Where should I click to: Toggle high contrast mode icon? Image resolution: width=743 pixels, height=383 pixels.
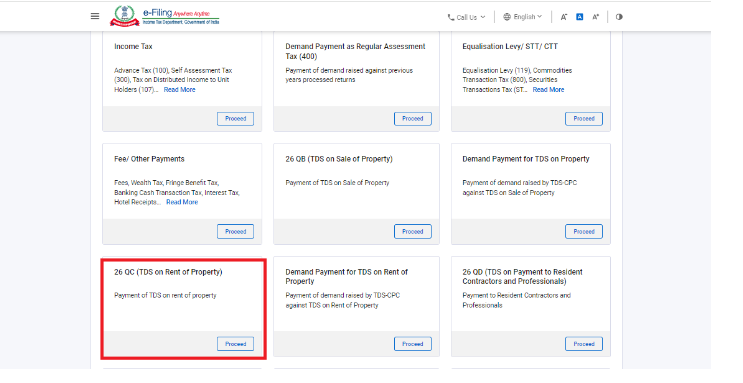(x=619, y=17)
